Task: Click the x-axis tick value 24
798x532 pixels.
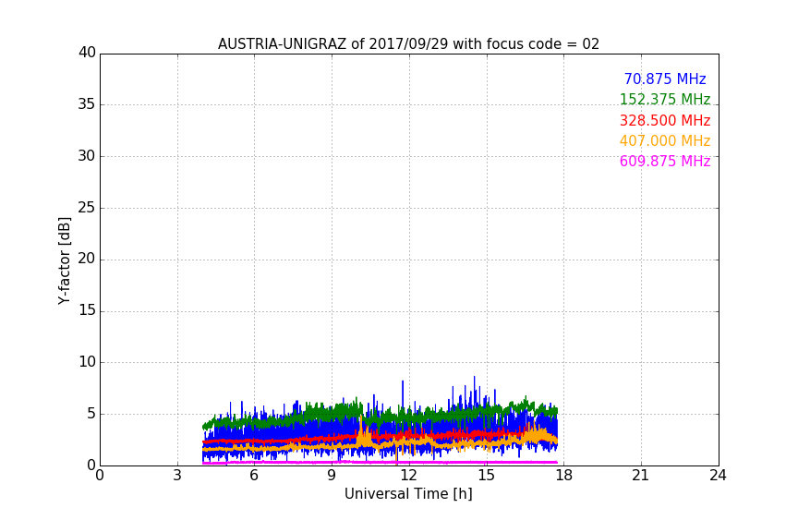Action: tap(718, 476)
